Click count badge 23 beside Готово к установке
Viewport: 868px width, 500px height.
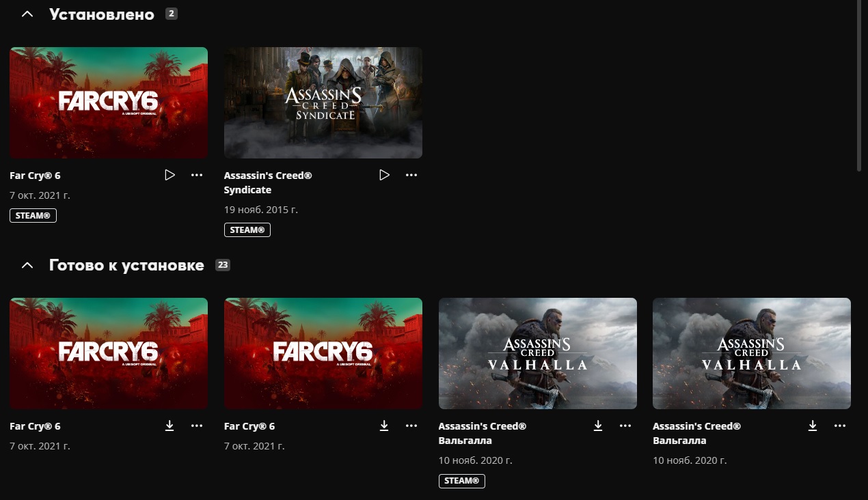click(223, 265)
